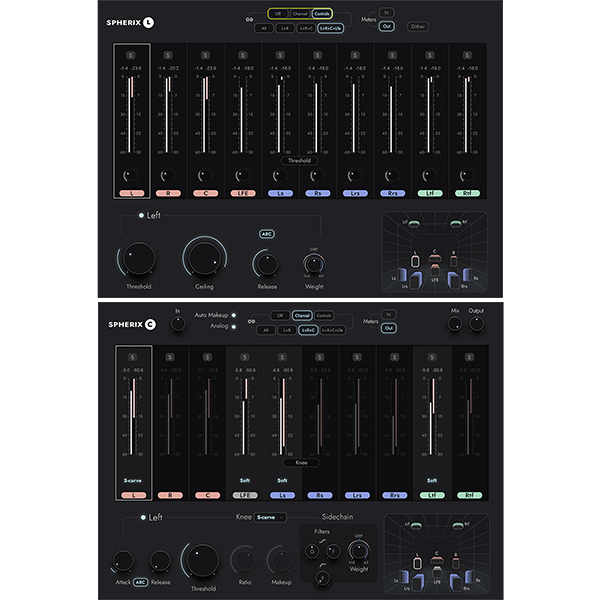Click the Attack knob in Spherix C
Image resolution: width=600 pixels, height=600 pixels.
[123, 561]
